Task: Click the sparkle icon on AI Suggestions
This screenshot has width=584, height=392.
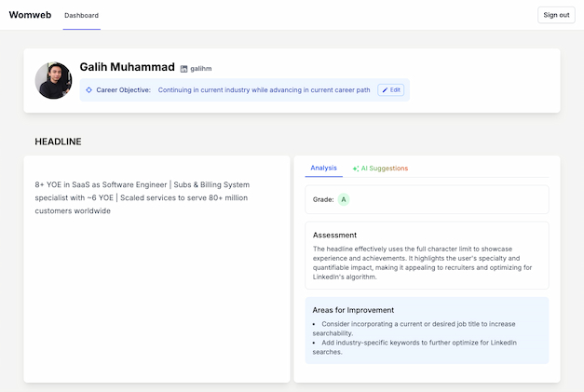Action: point(356,169)
